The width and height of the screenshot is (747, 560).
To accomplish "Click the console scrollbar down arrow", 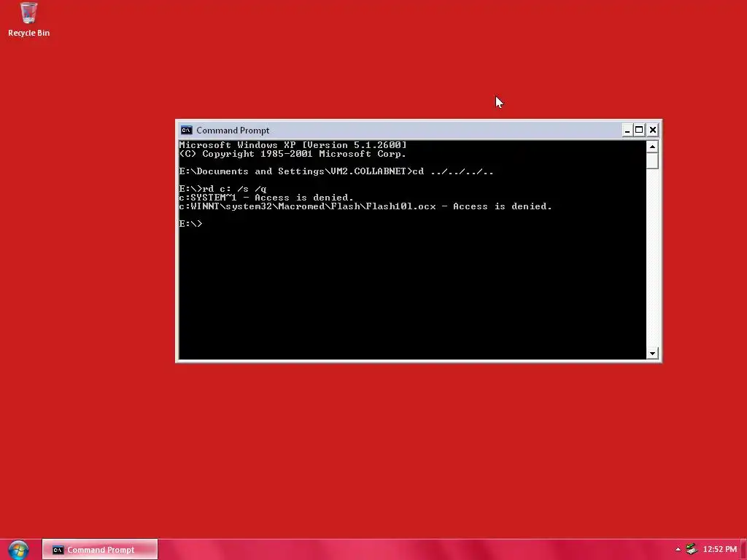I will click(x=652, y=354).
